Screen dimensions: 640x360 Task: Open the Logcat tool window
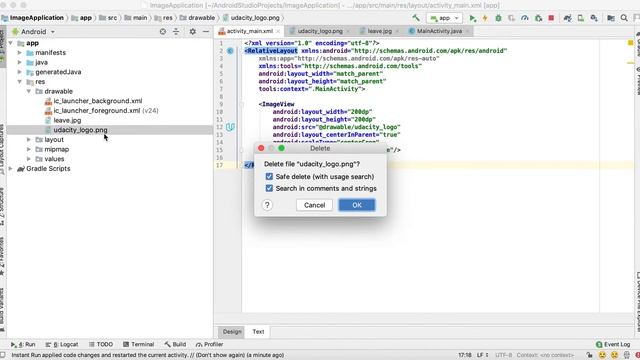point(62,344)
